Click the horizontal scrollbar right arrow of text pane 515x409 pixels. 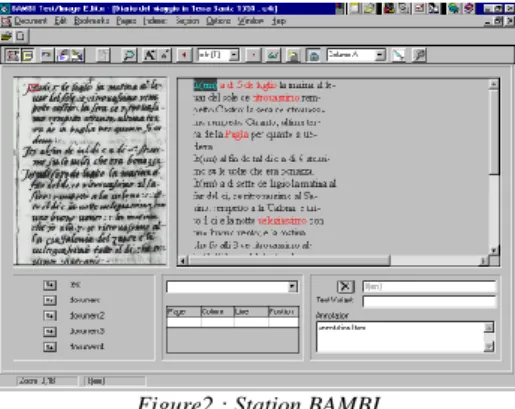pos(484,261)
